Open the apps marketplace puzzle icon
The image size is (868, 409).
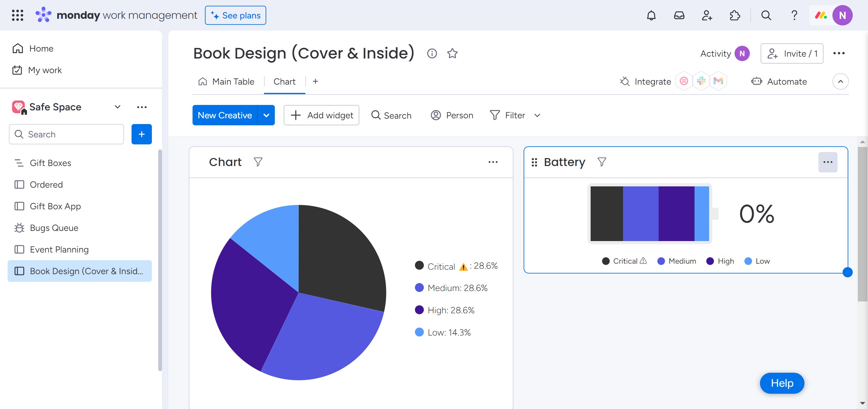735,15
